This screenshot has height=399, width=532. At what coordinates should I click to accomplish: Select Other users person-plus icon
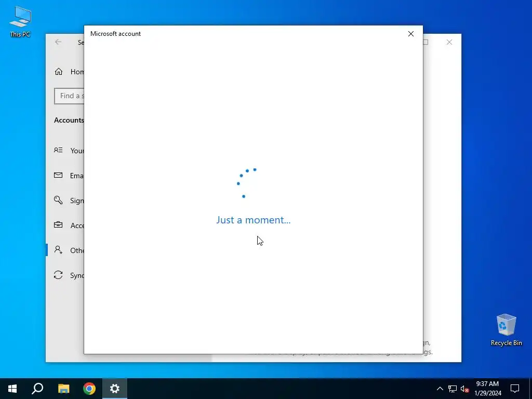click(x=58, y=250)
